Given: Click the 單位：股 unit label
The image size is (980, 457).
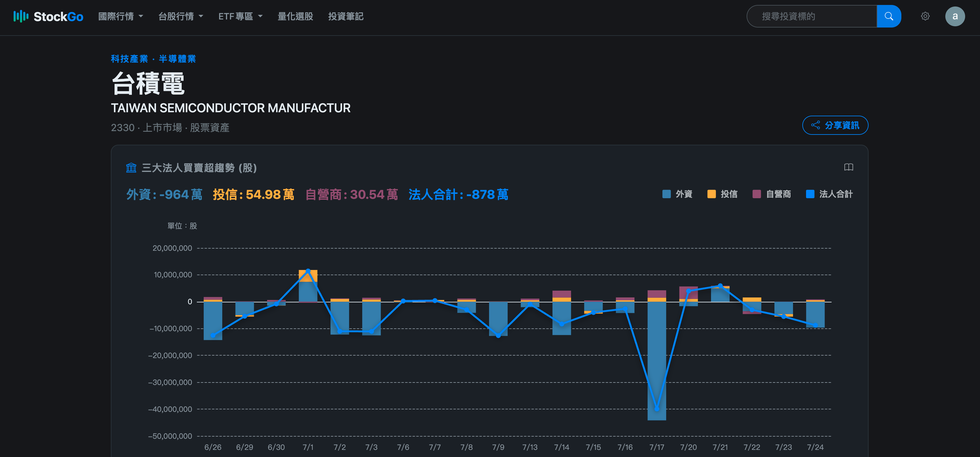Looking at the screenshot, I should coord(182,226).
